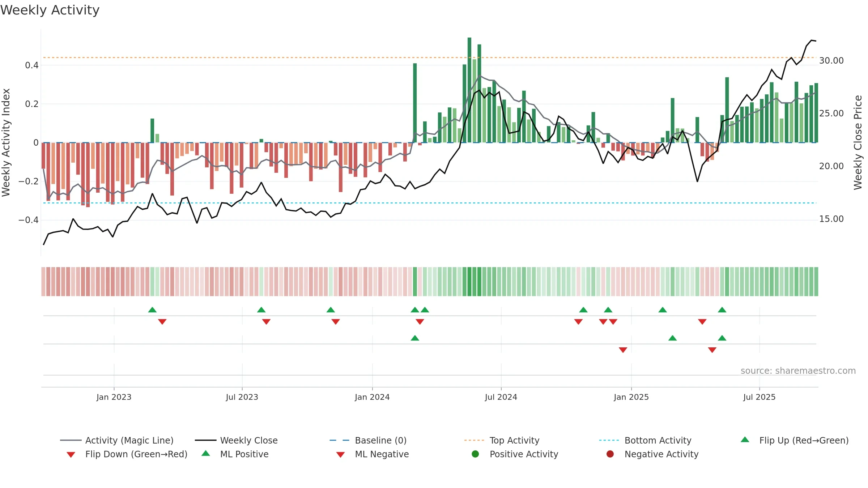This screenshot has width=868, height=488.
Task: Click the Positive Activity green circle icon
Action: pos(476,454)
